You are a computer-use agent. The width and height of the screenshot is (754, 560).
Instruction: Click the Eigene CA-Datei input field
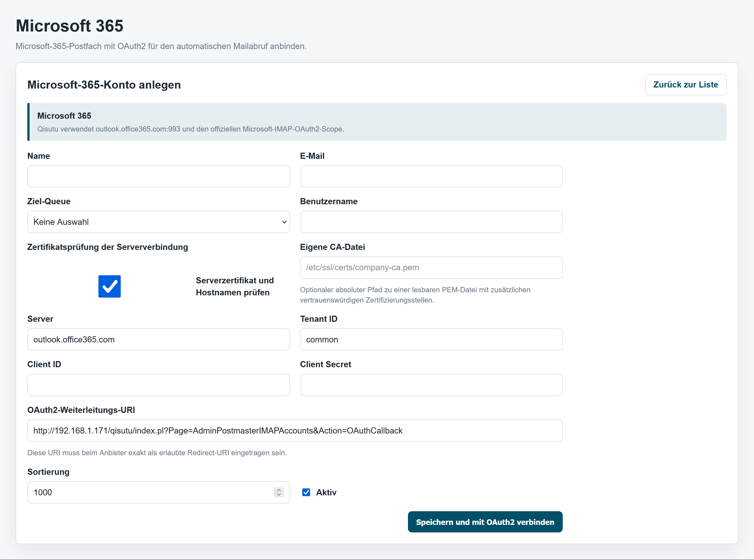coord(431,267)
